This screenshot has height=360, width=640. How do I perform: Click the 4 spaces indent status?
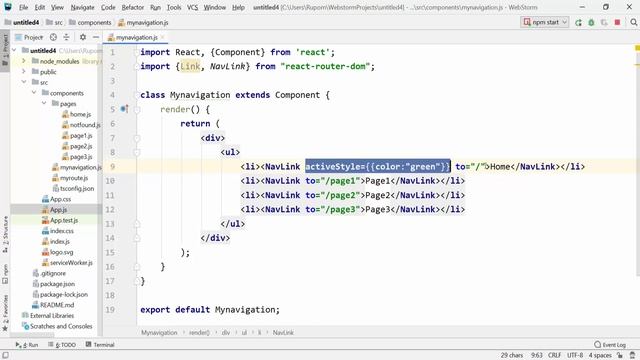tap(600, 356)
